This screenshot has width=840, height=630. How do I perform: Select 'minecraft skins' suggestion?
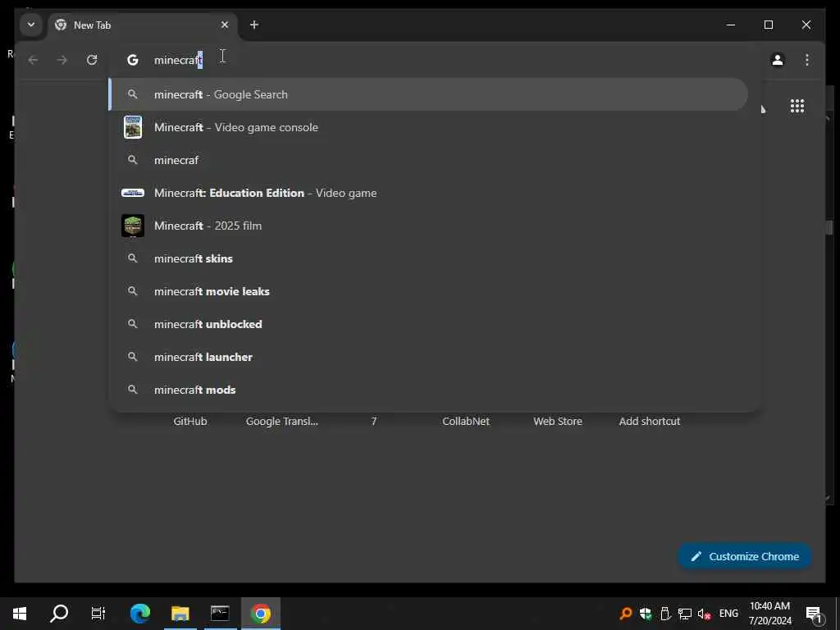[x=428, y=258]
